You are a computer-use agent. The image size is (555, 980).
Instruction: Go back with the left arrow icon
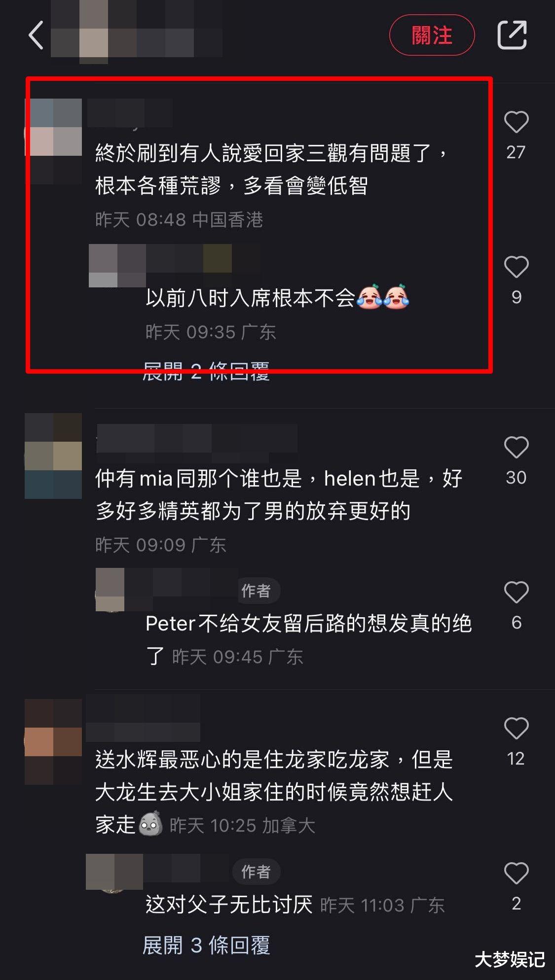pos(36,35)
